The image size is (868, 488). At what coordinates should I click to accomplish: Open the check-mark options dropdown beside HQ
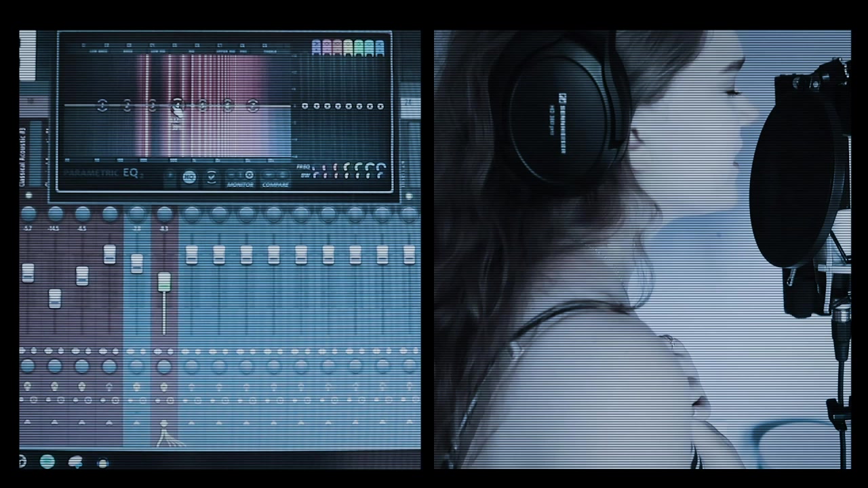click(x=212, y=177)
